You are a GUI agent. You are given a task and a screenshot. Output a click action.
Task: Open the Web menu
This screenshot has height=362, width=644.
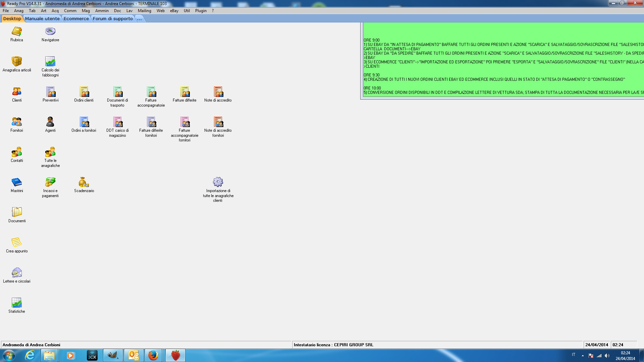(161, 11)
